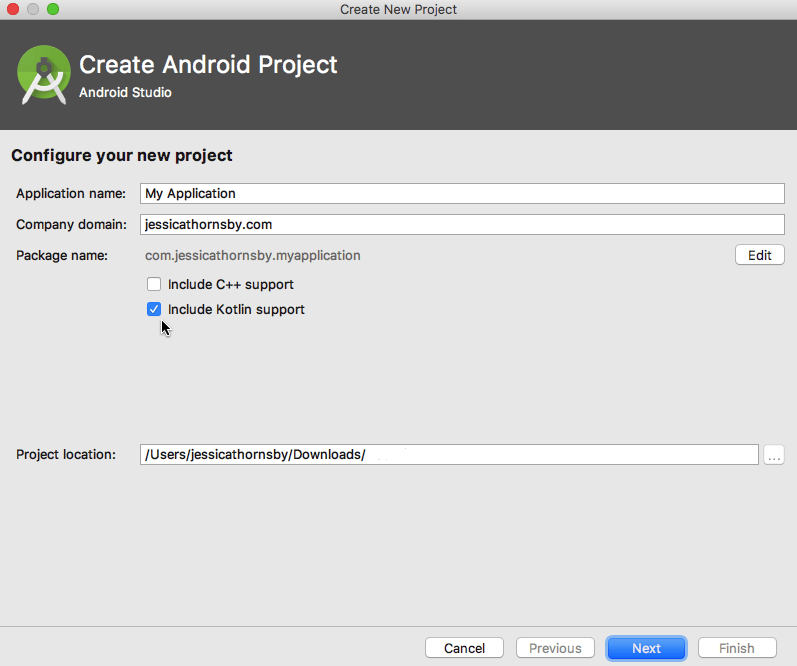Click the disabled Previous button

click(x=555, y=648)
